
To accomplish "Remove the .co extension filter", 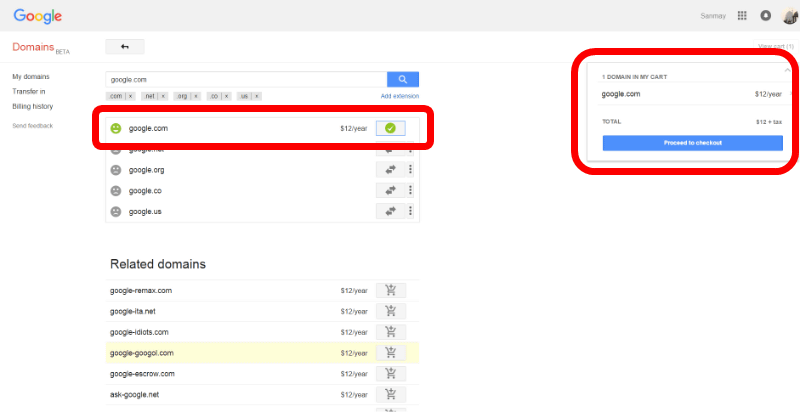I will point(227,96).
